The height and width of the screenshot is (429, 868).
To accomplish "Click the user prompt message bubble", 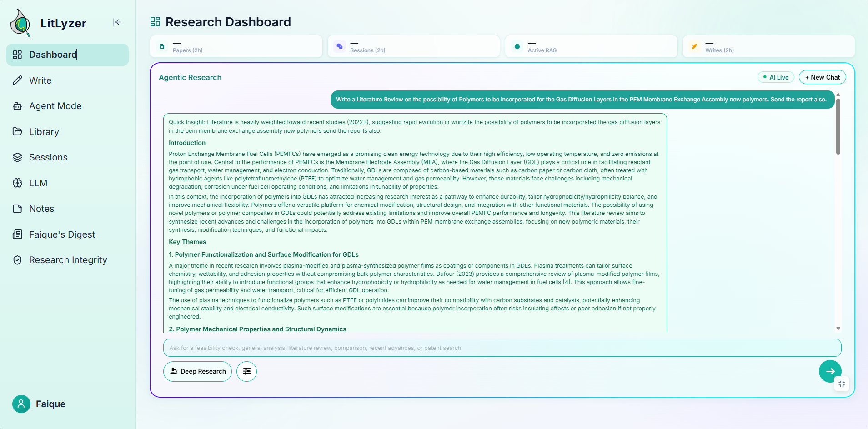I will pyautogui.click(x=582, y=100).
